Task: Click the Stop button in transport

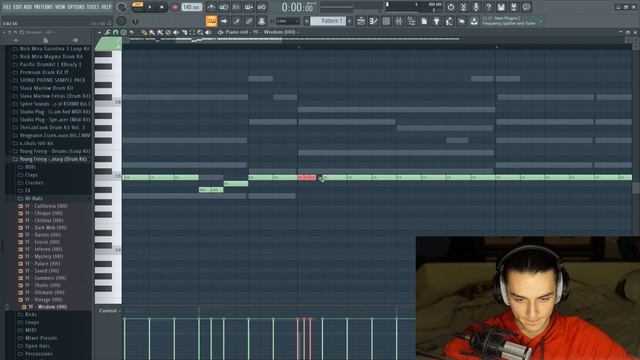Action: pos(162,7)
